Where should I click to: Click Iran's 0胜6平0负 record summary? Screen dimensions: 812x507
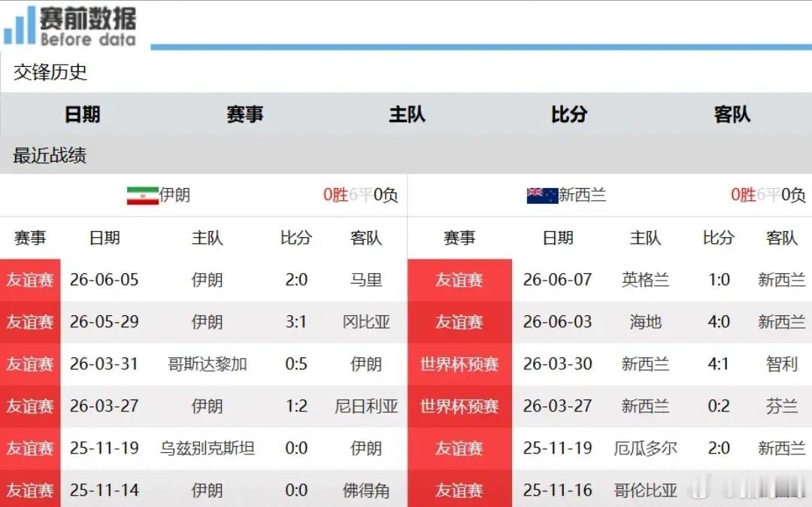click(360, 195)
